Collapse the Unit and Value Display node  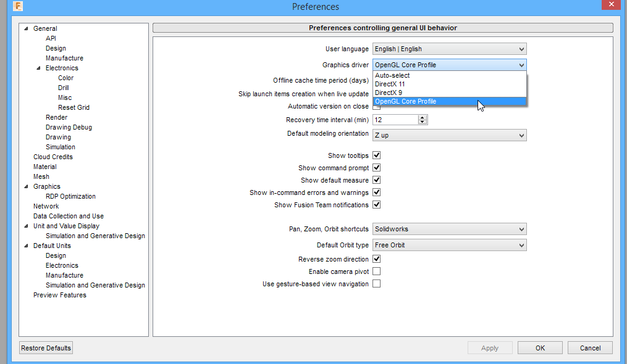click(26, 226)
